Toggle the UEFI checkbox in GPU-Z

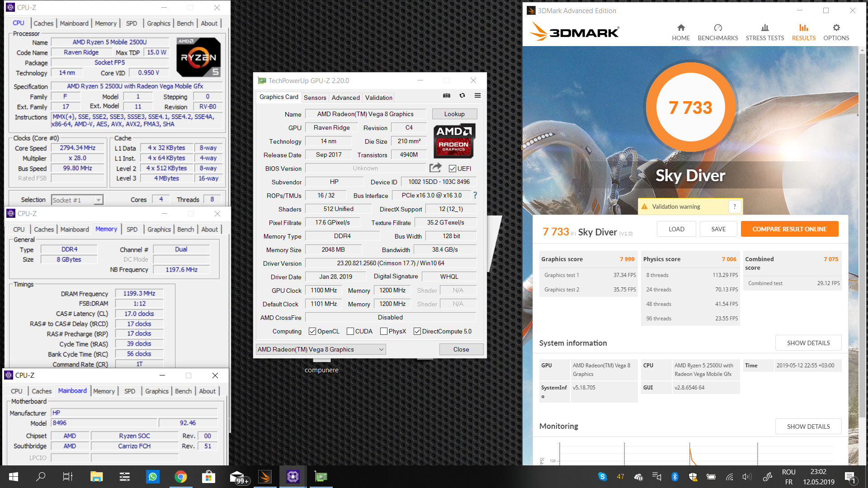453,169
